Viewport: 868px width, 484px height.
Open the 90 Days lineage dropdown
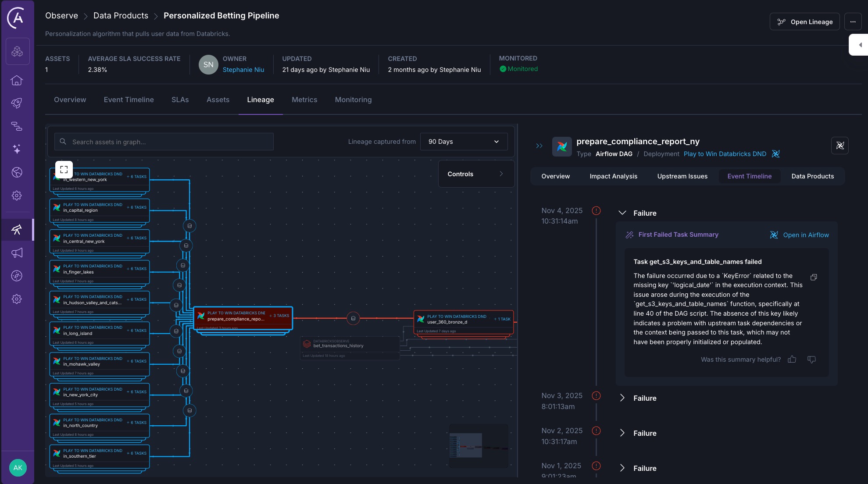pyautogui.click(x=464, y=142)
